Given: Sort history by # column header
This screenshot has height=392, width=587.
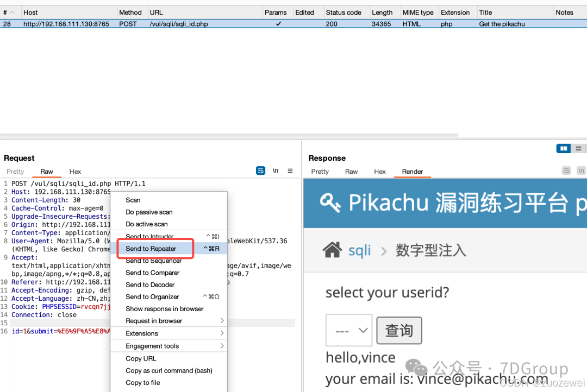Looking at the screenshot, I should click(x=9, y=12).
